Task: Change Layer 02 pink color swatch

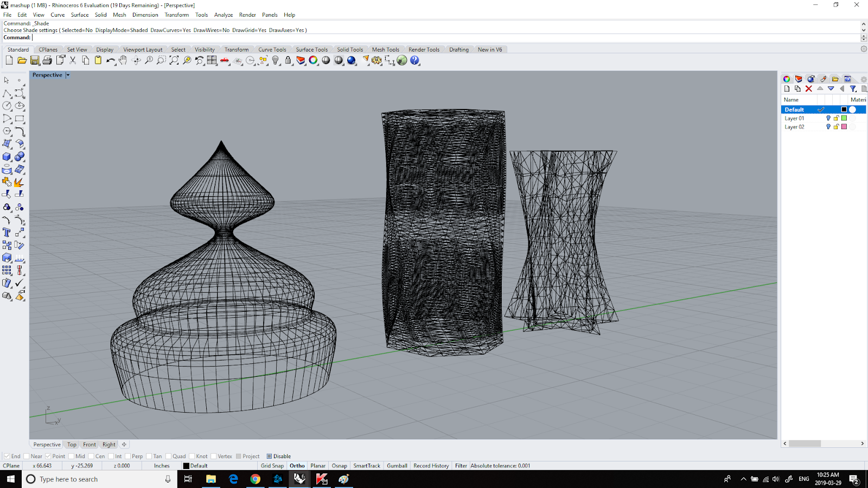Action: coord(844,127)
